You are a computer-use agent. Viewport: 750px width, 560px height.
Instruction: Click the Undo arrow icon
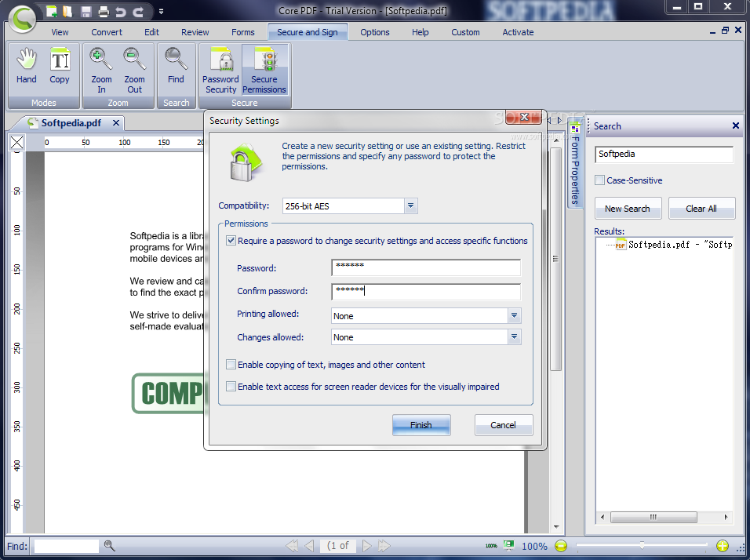[x=121, y=12]
